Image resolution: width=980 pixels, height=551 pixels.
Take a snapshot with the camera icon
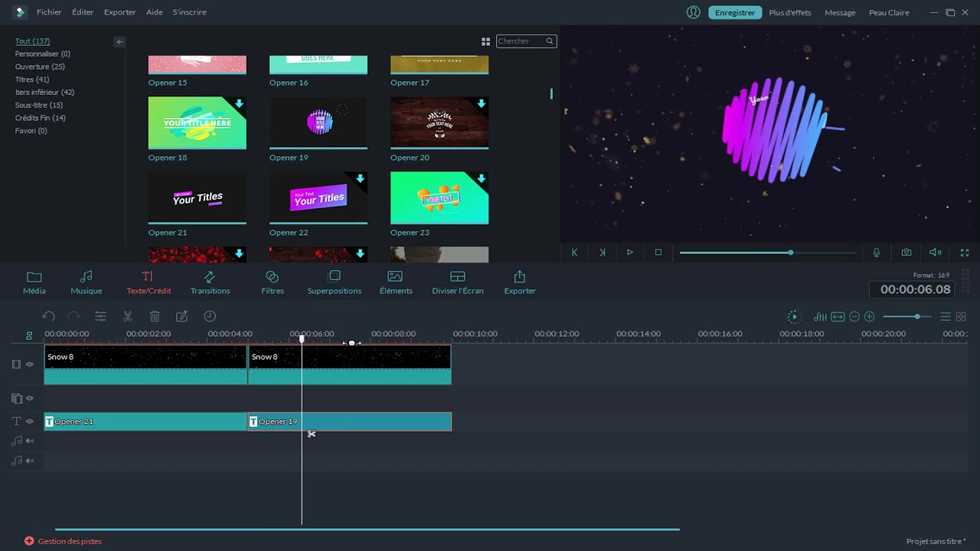[x=906, y=252]
